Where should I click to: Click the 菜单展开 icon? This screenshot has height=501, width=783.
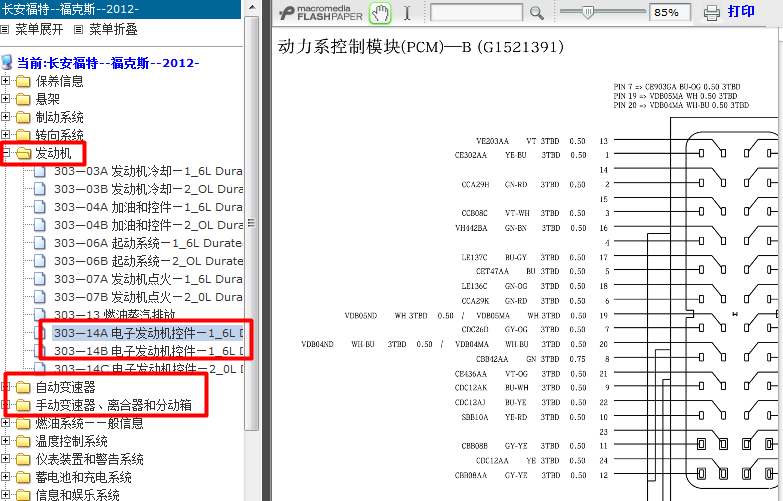coord(5,29)
